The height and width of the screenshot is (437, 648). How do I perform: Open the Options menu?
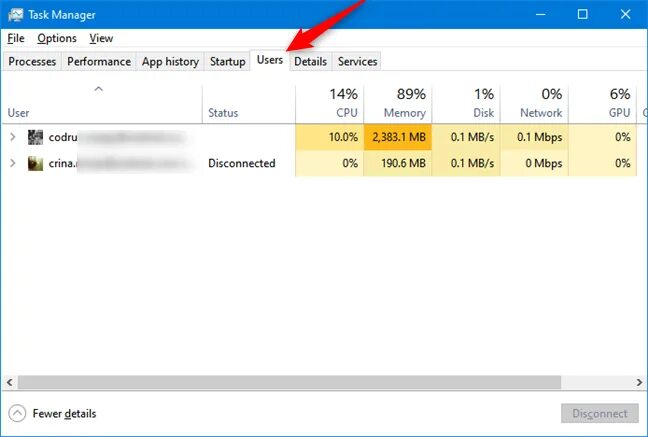[x=57, y=38]
